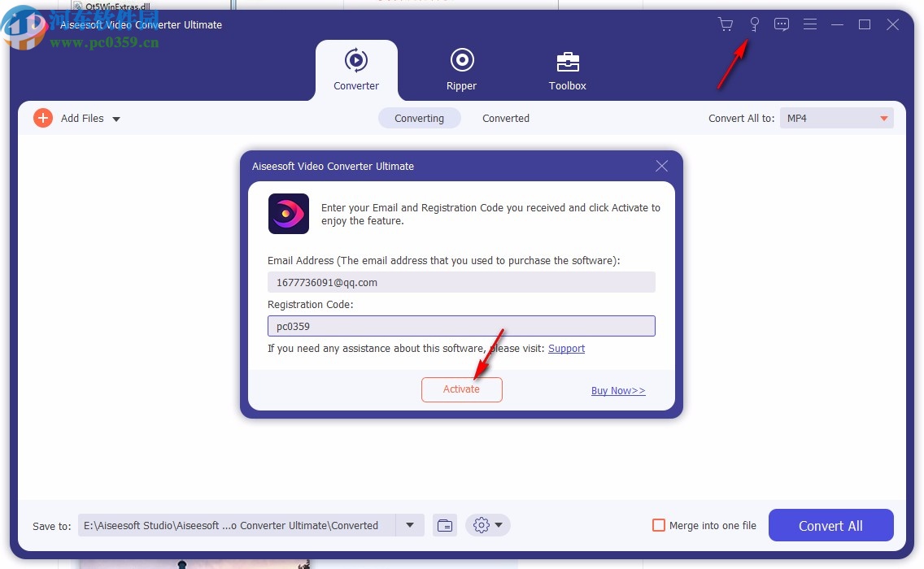Open the Convert All to MP4 dropdown
924x569 pixels.
pos(836,118)
